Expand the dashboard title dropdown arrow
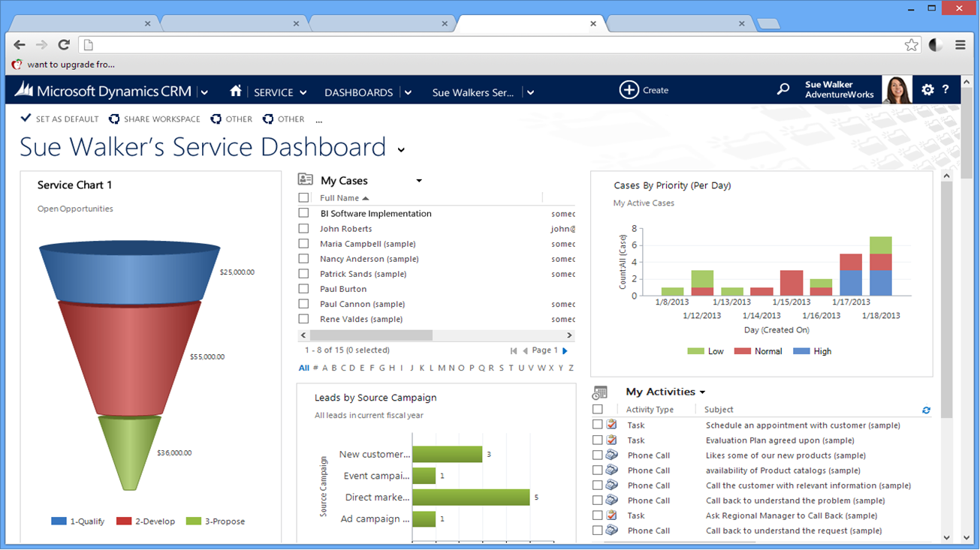Viewport: 980px width, 550px height. coord(401,150)
